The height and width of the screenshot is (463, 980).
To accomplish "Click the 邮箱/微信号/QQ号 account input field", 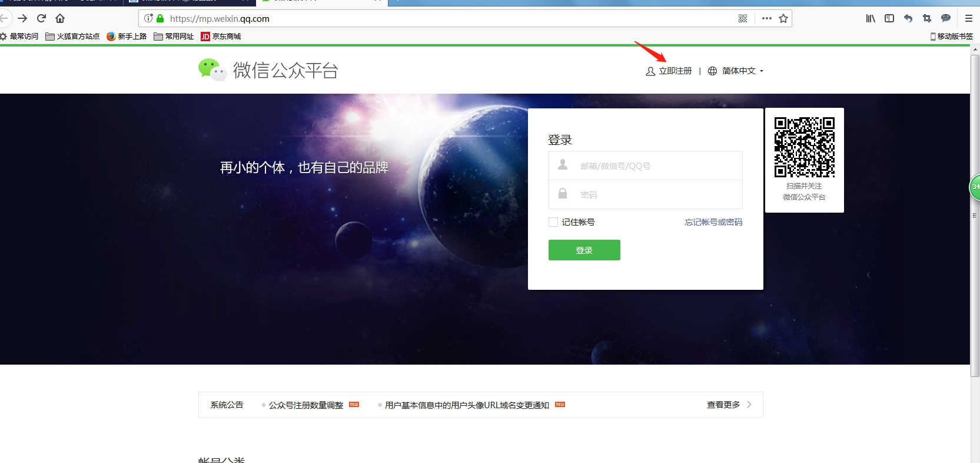I will (x=653, y=166).
